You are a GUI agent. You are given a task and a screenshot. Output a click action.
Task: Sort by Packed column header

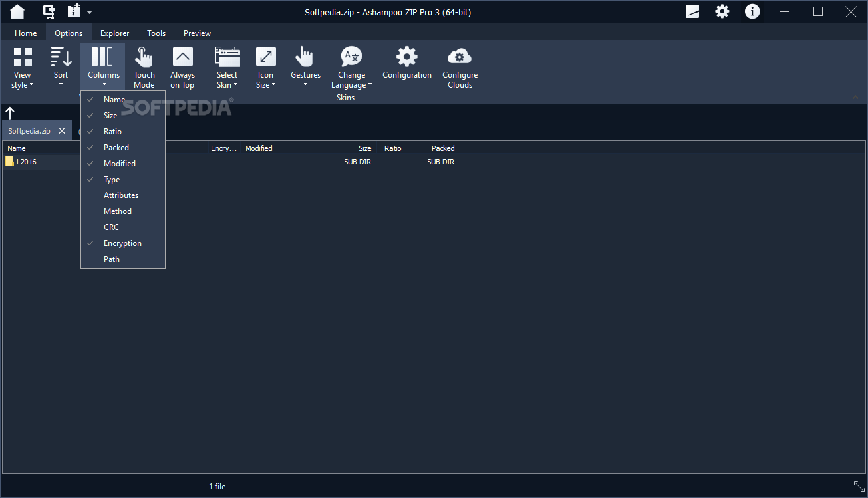point(443,148)
